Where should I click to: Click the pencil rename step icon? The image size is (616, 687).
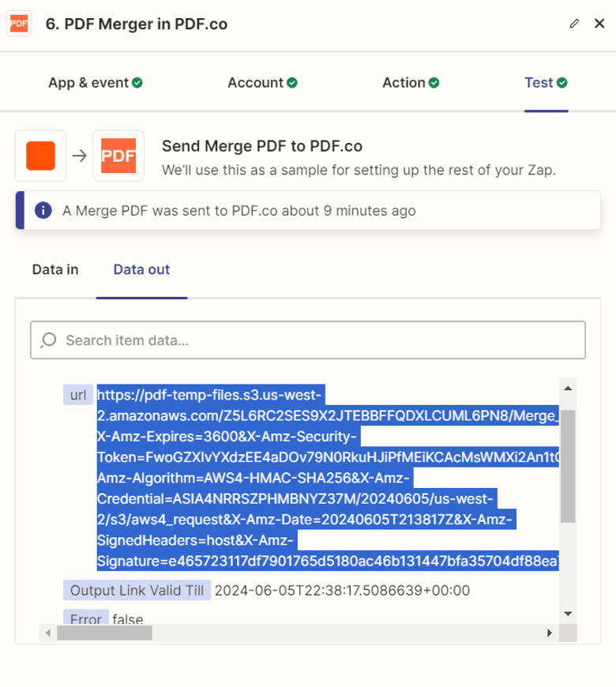[x=574, y=24]
